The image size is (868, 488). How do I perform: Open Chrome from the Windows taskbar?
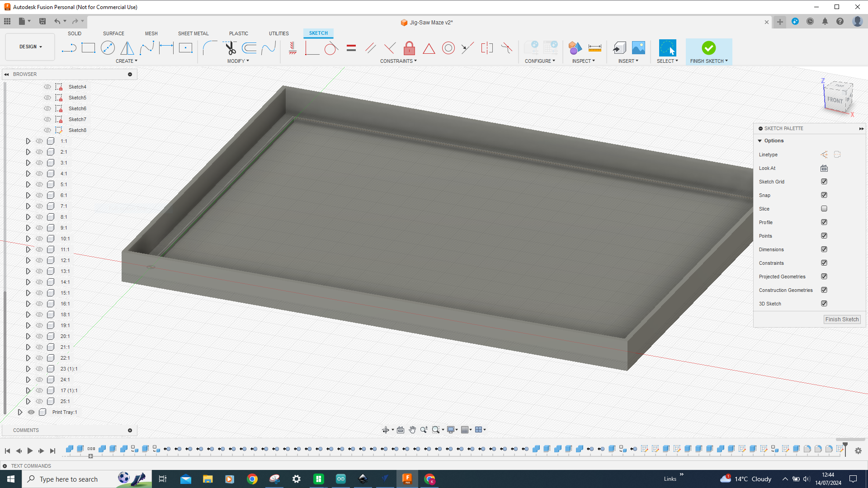pos(252,479)
